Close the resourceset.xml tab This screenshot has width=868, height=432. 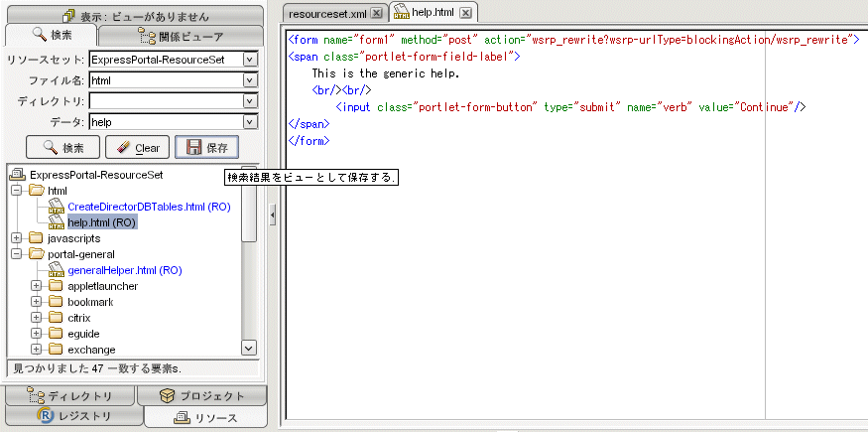pos(376,13)
